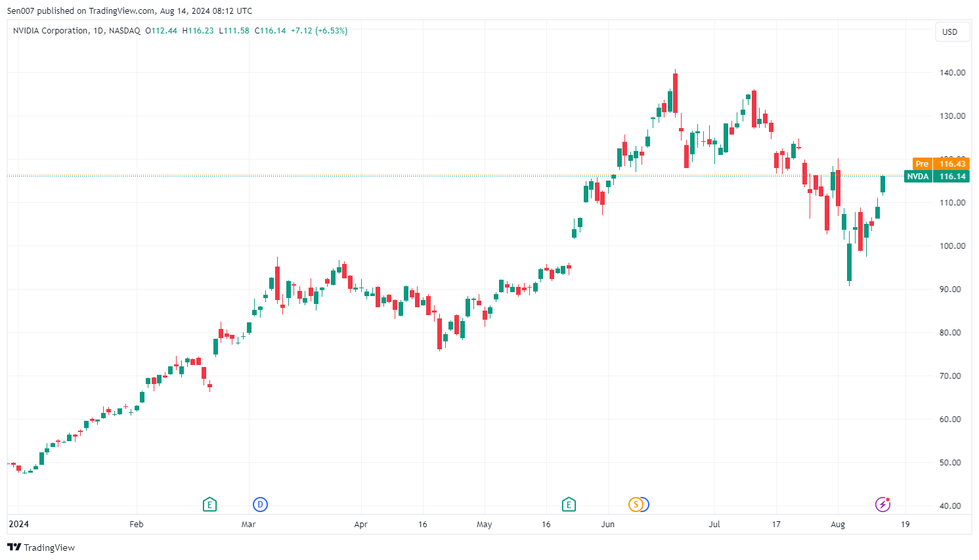Click the 80.00 price axis label
This screenshot has height=560, width=979.
[x=952, y=332]
